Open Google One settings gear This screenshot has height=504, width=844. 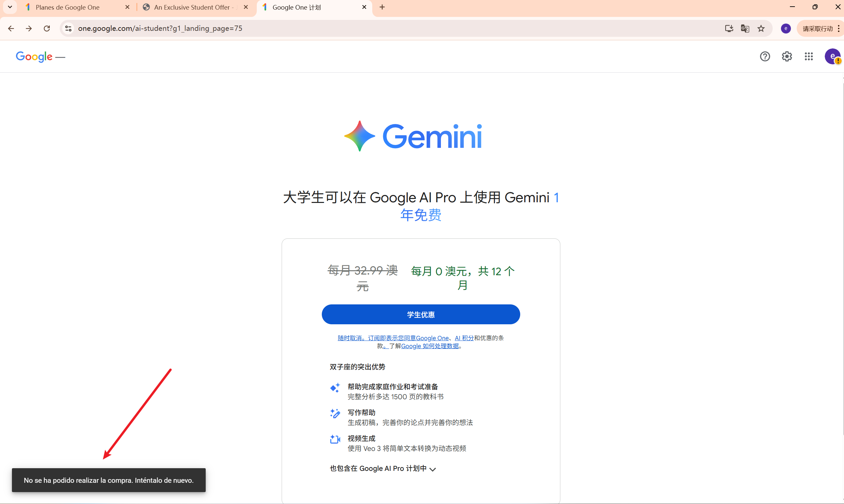[787, 56]
